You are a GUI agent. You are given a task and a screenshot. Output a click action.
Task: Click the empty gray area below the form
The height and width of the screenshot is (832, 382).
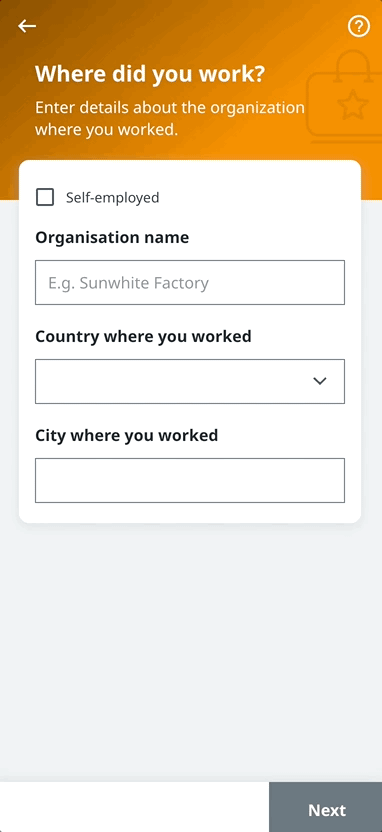(191, 653)
